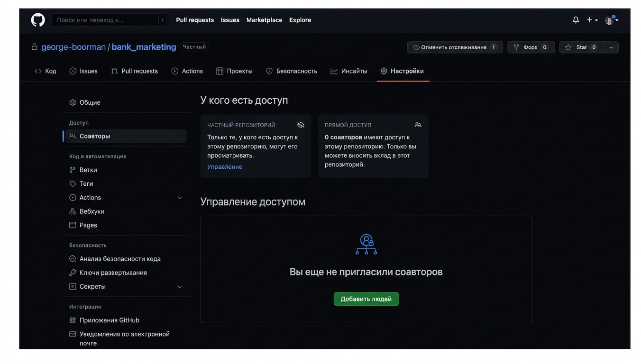The width and height of the screenshot is (641, 364).
Task: Click the У кого есть доступ heading
Action: click(x=244, y=100)
